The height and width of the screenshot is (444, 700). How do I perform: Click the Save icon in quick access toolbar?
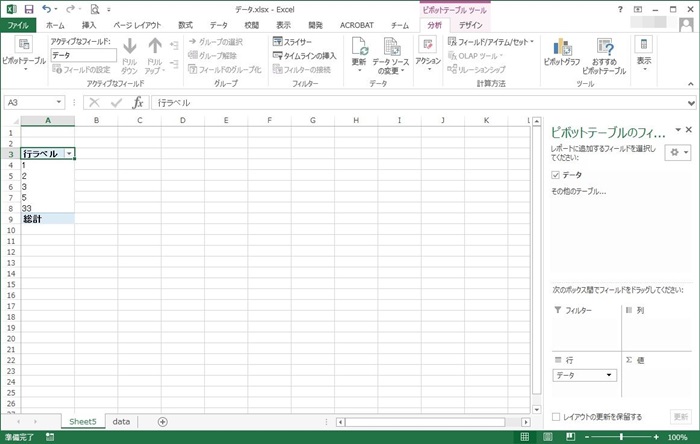pos(29,9)
